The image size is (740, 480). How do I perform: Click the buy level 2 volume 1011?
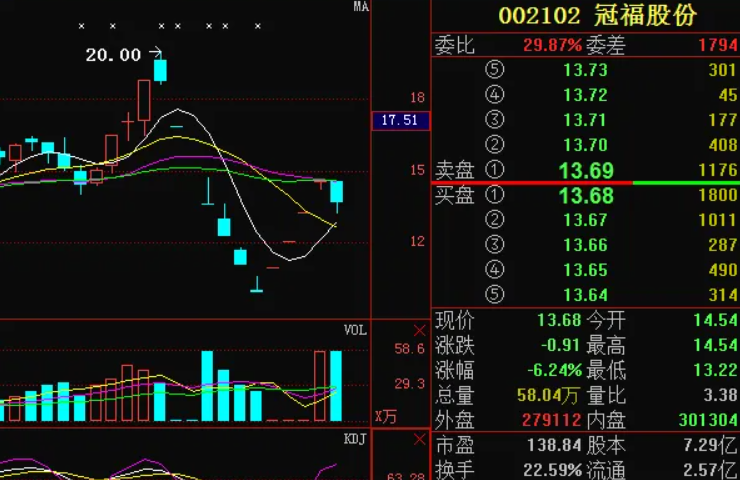pyautogui.click(x=718, y=220)
